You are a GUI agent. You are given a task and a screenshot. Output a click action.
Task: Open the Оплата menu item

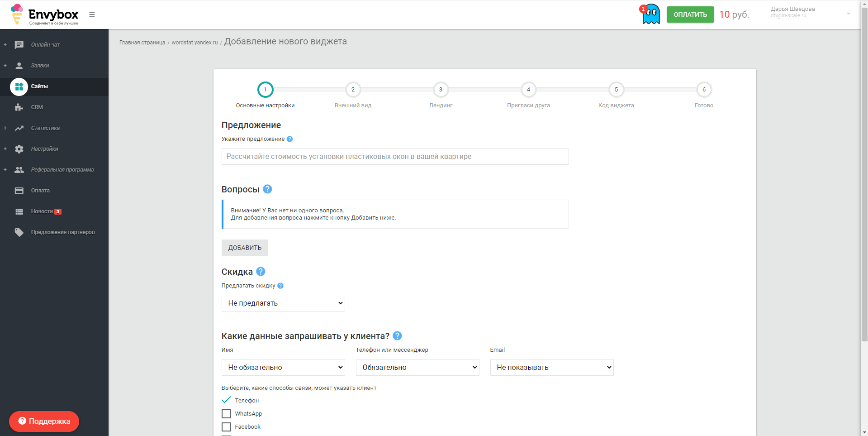click(40, 191)
